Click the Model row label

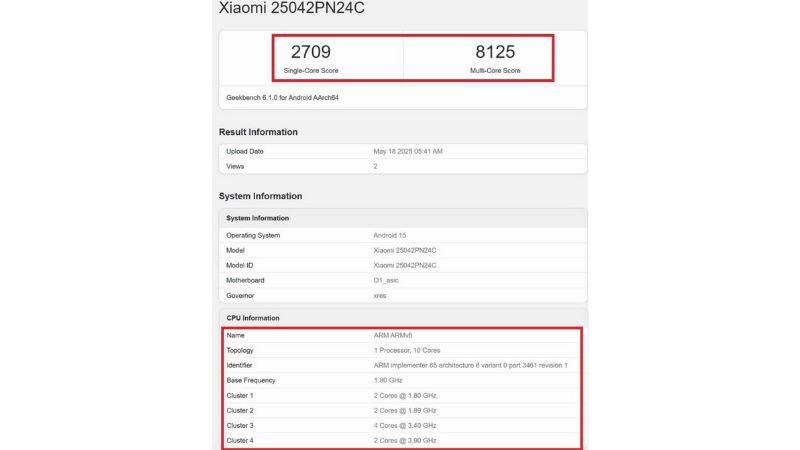[235, 251]
